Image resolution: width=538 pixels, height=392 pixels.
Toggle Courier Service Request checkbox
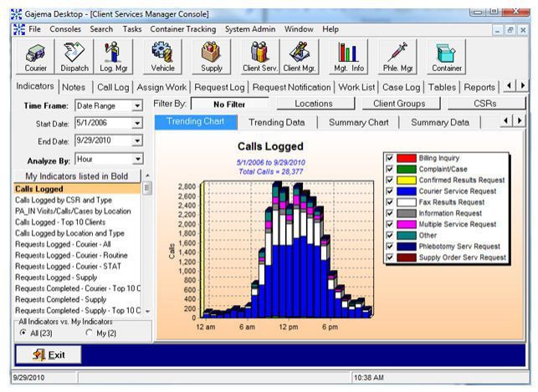pos(389,191)
